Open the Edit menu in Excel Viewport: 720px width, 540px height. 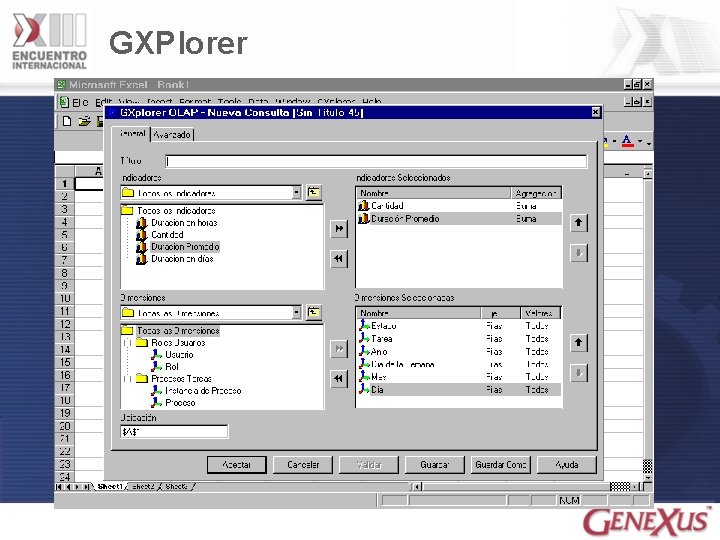click(x=104, y=102)
